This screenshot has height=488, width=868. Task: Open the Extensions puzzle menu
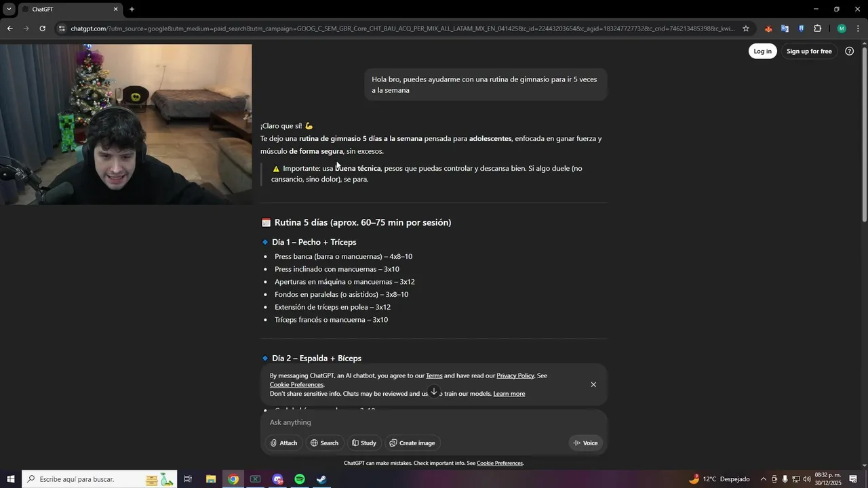pos(818,28)
